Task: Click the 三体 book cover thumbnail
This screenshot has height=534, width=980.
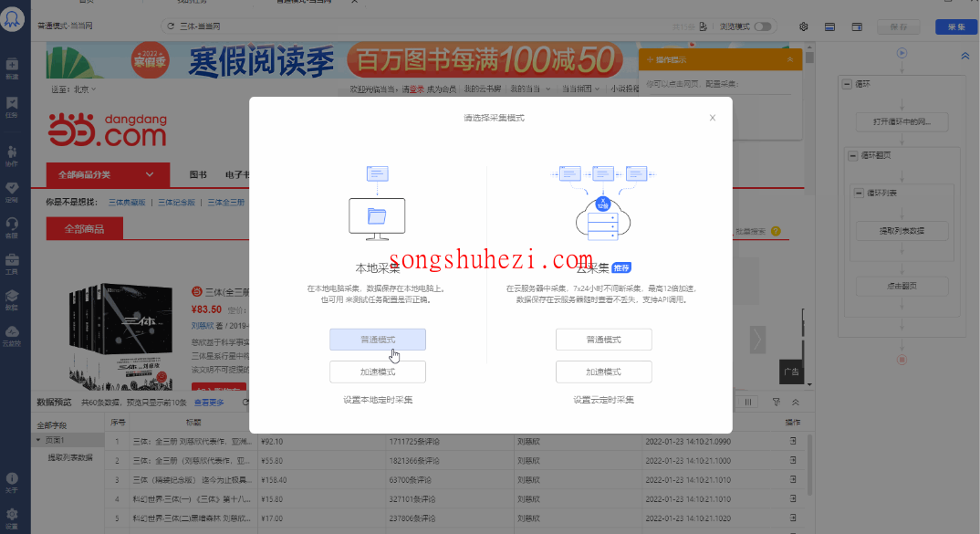Action: [120, 337]
